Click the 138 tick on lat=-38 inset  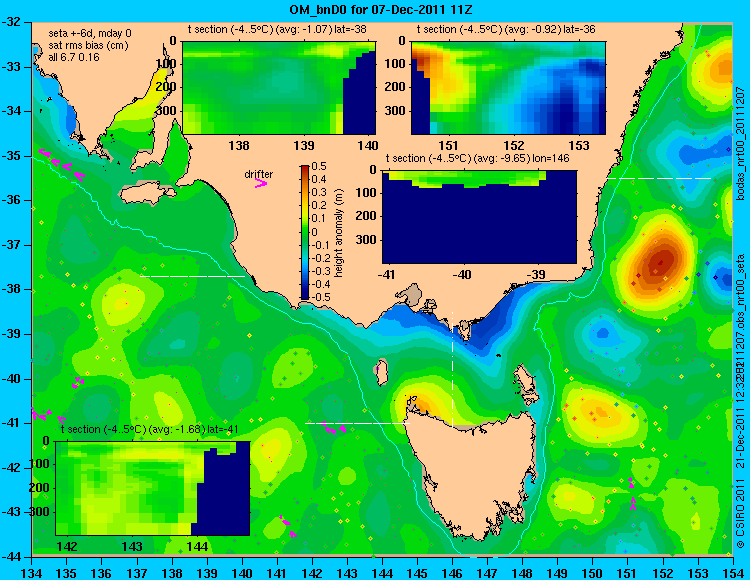(239, 145)
